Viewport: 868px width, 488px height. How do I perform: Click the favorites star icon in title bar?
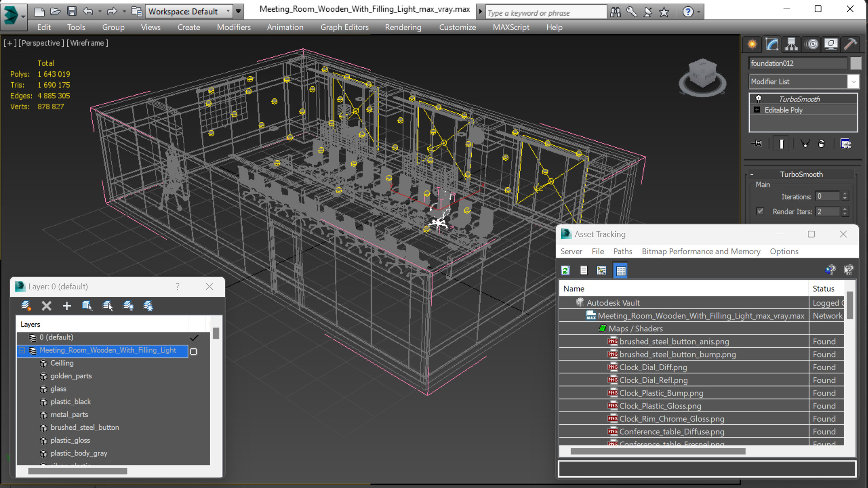click(664, 12)
